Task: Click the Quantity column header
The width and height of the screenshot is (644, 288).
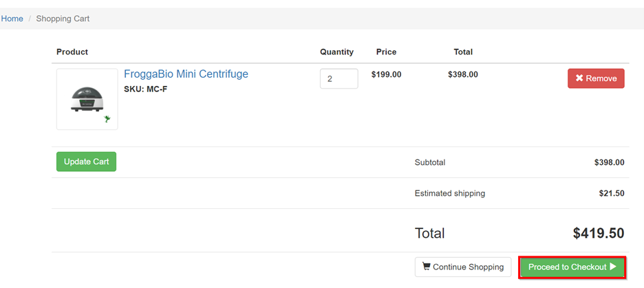Action: coord(336,52)
